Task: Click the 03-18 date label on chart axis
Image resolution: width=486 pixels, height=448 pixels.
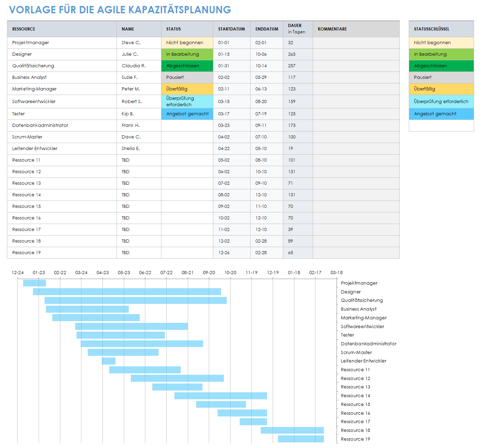Action: [x=337, y=273]
